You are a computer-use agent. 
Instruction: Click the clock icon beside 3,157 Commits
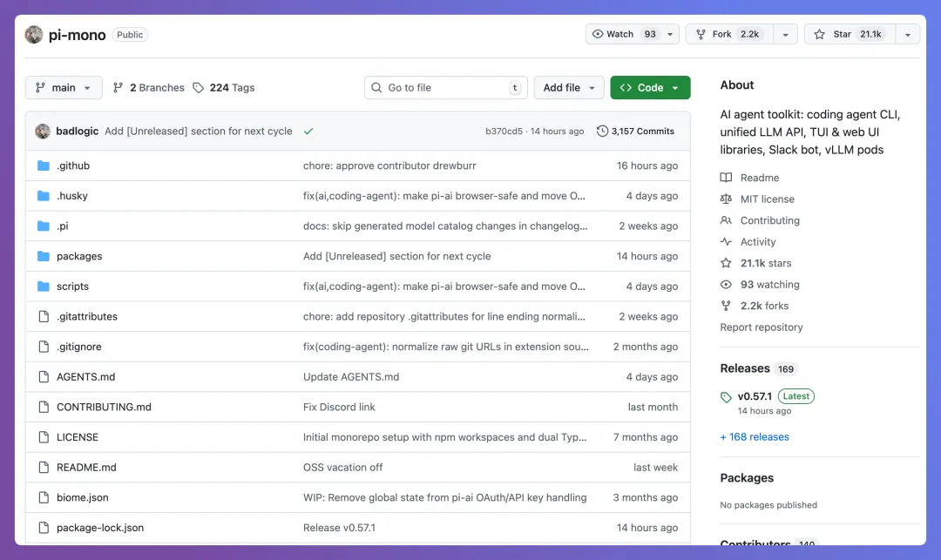coord(602,132)
